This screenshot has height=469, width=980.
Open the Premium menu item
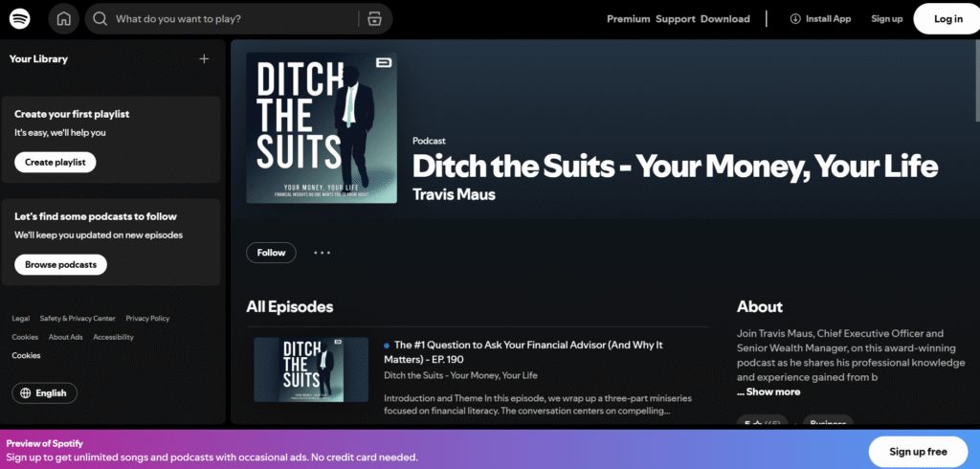628,19
